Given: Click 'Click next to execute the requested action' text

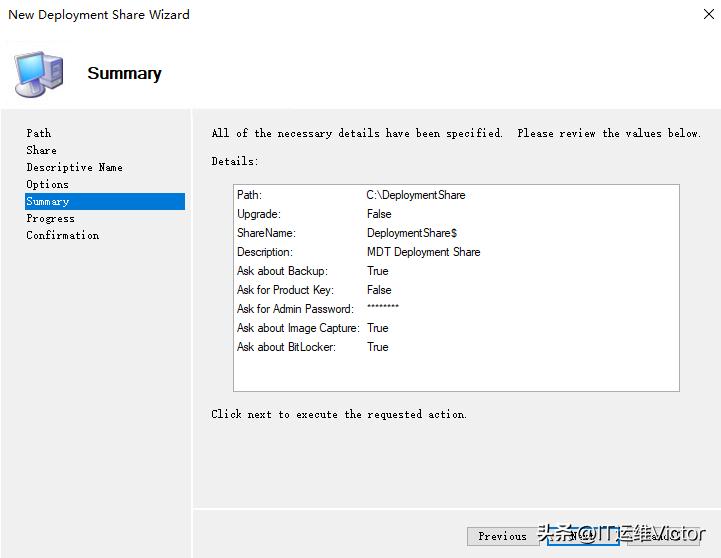Looking at the screenshot, I should click(x=339, y=414).
